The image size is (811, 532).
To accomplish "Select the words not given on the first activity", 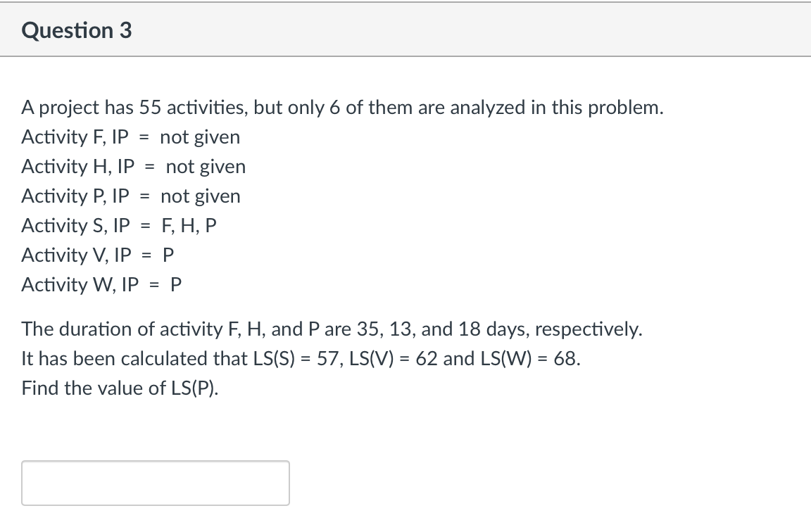I will click(201, 137).
